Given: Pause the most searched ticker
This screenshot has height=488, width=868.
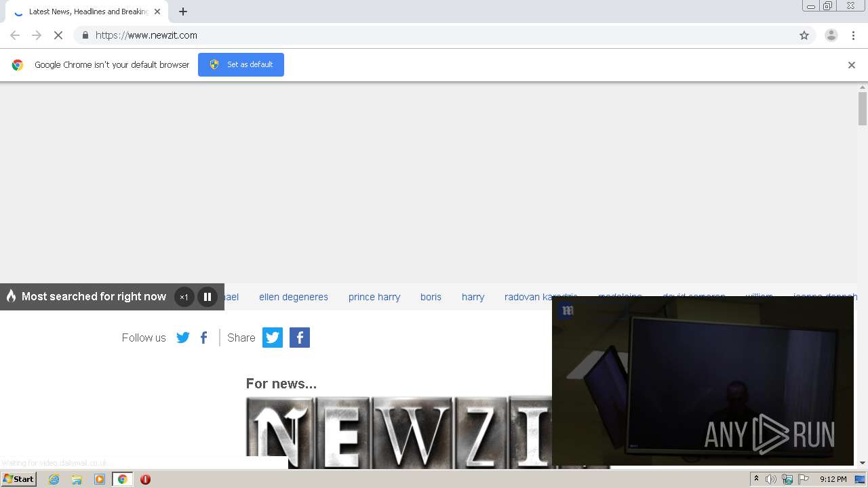Looking at the screenshot, I should pos(208,297).
